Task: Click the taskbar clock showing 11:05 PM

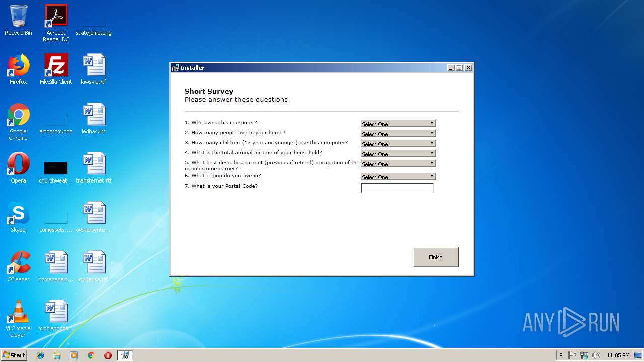Action: (618, 355)
